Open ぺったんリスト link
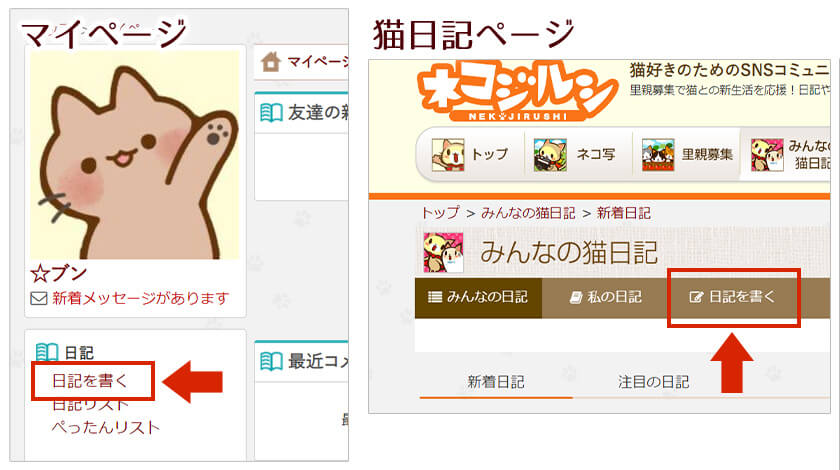This screenshot has width=840, height=470. [106, 427]
